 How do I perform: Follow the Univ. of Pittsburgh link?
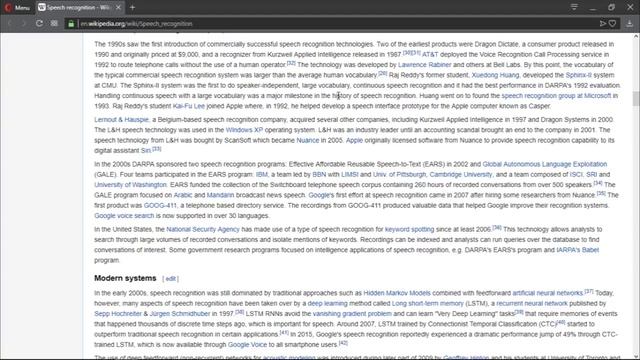point(399,174)
